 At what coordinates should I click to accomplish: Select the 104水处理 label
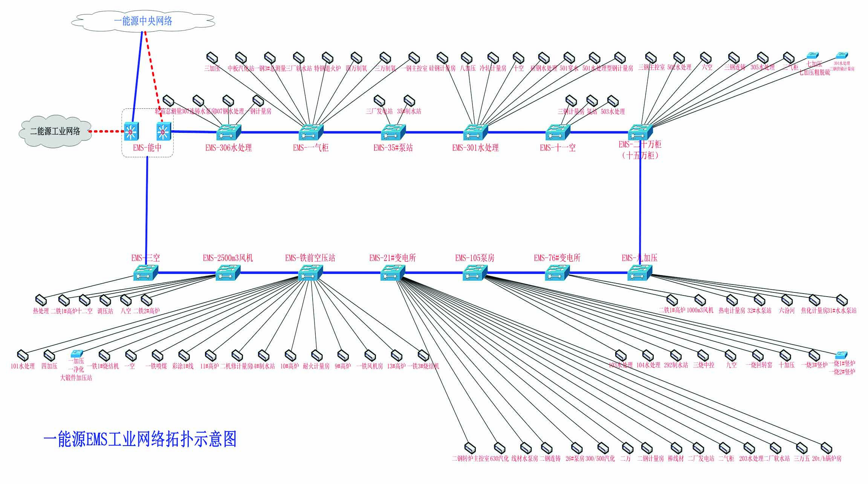pos(648,365)
